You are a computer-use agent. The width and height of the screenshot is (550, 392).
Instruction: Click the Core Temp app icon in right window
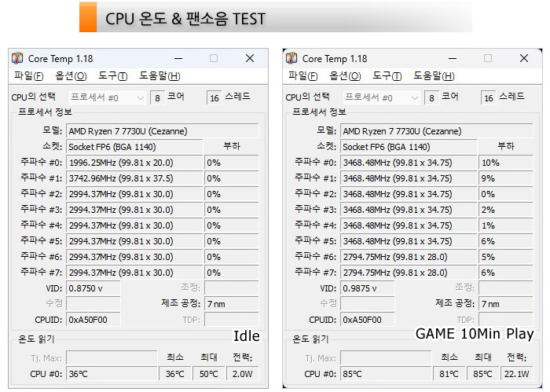(291, 58)
